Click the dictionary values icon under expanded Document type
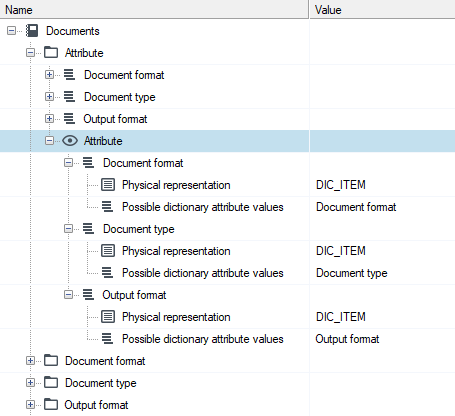Screen dimensions: 455x416 [x=107, y=273]
